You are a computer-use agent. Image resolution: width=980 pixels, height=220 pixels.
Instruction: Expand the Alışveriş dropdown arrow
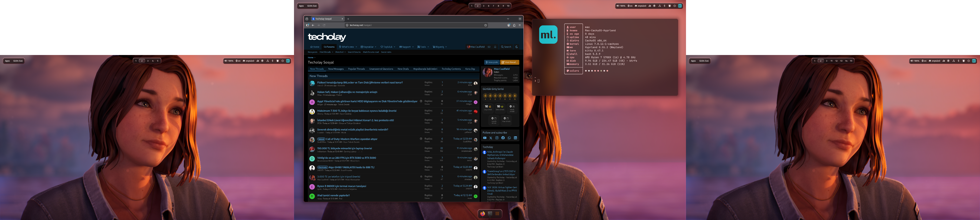(x=446, y=47)
